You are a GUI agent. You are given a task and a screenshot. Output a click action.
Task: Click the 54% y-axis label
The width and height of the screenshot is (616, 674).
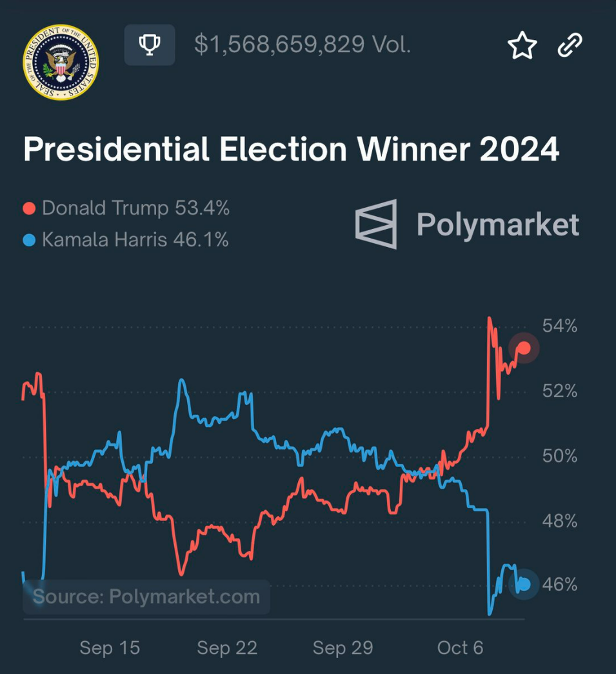coord(560,326)
